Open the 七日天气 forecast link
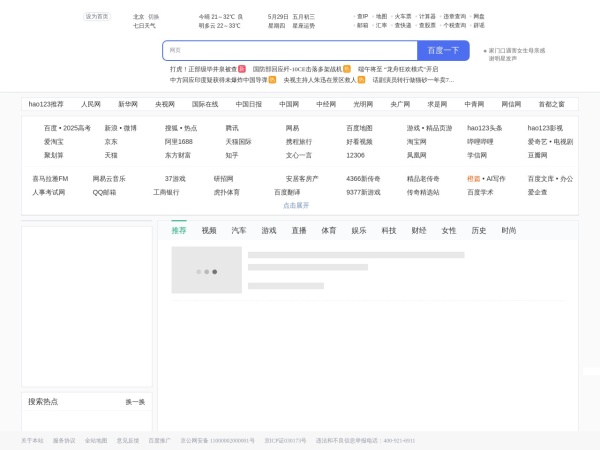The height and width of the screenshot is (450, 600). pos(144,26)
